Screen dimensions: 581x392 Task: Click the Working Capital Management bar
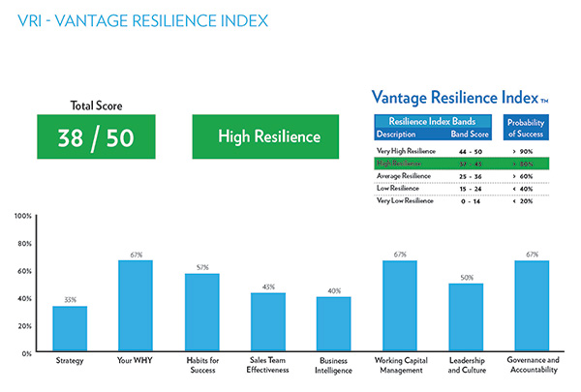click(x=400, y=305)
